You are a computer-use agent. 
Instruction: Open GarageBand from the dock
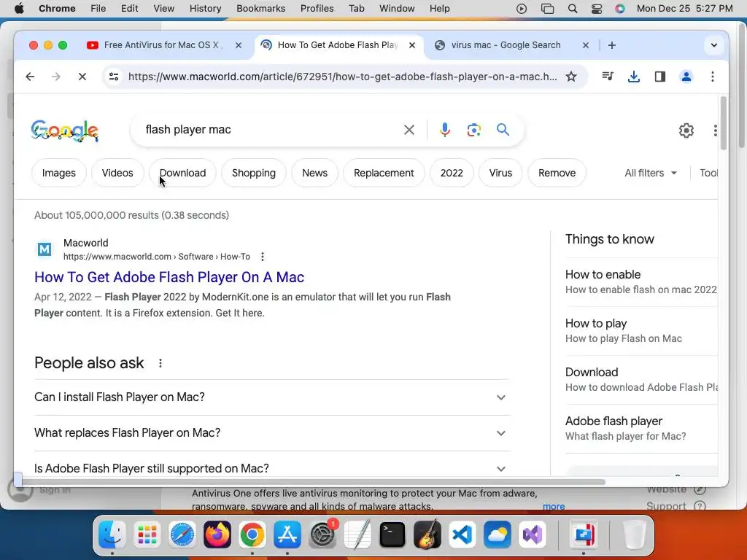coord(427,534)
